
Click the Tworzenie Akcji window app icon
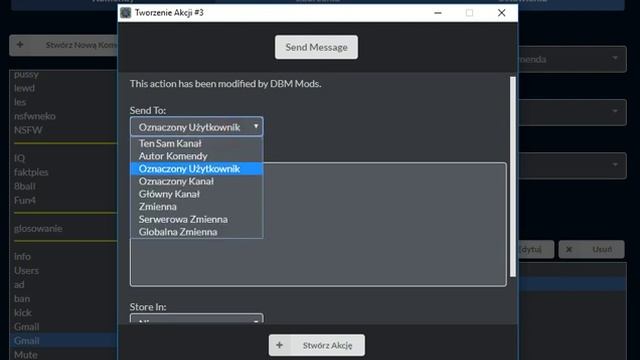pos(126,13)
